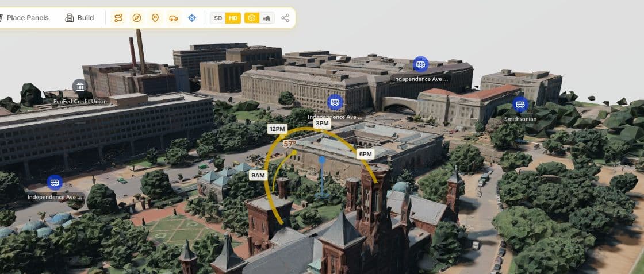Click the Smithsonian transit marker icon
Screen dimensions: 644x274
[520, 104]
